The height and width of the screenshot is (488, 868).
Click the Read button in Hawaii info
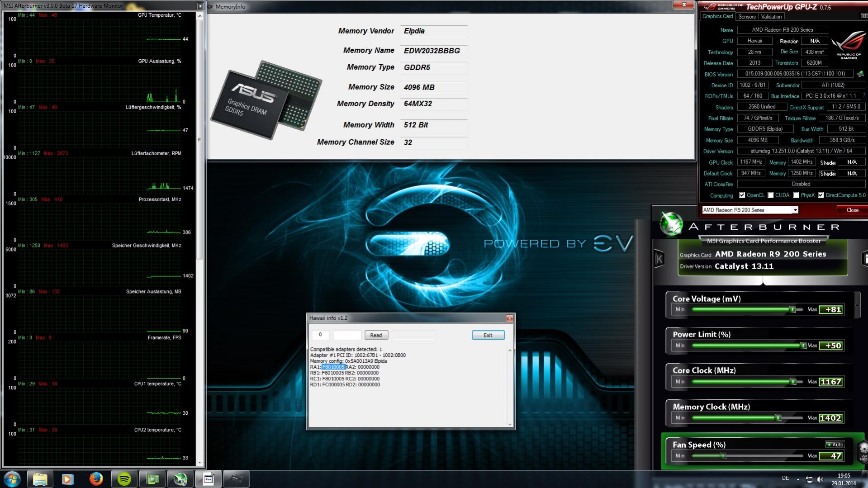pyautogui.click(x=376, y=335)
